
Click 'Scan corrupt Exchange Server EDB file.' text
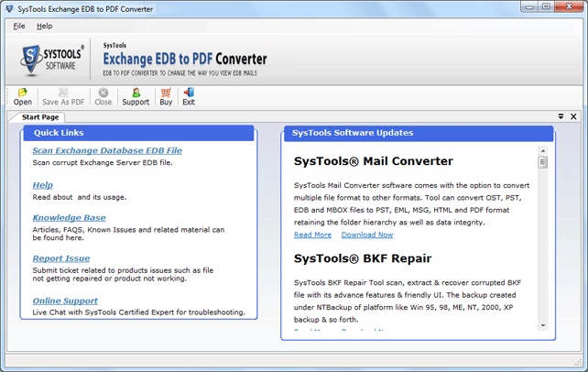(x=103, y=163)
